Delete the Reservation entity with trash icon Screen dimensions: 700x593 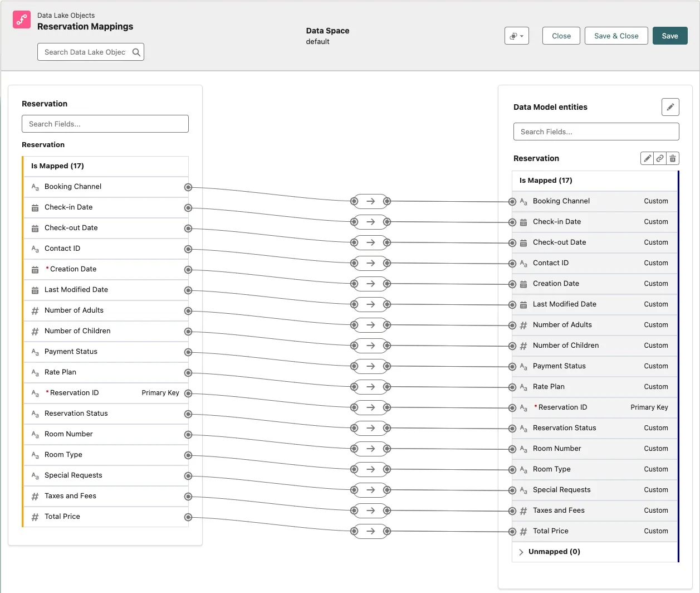(673, 159)
